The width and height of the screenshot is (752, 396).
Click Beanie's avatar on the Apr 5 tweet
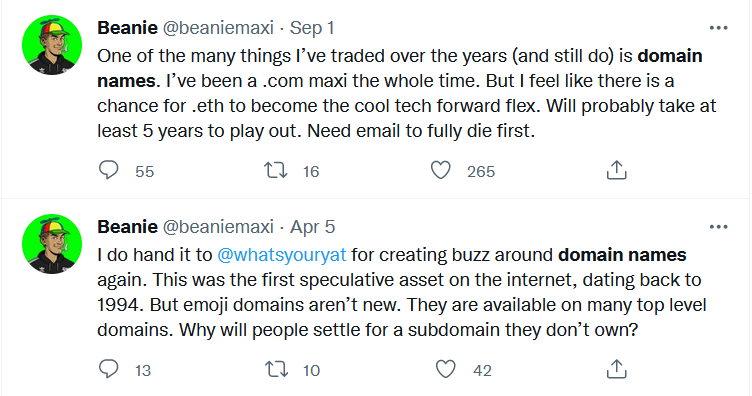pos(52,244)
